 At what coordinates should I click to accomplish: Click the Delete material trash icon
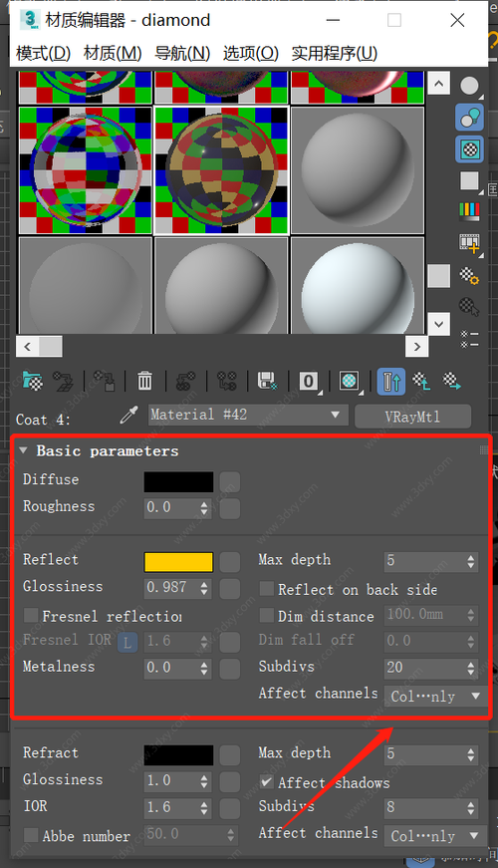[x=144, y=381]
